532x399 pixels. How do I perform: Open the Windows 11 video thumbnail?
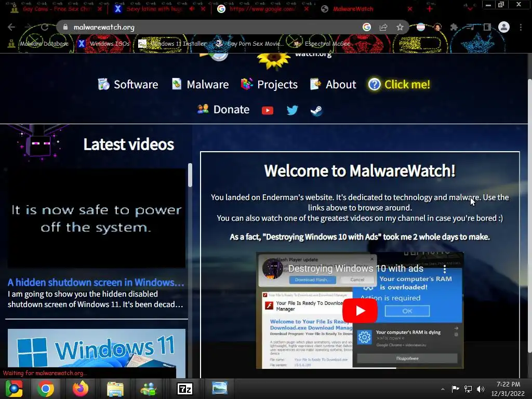96,348
